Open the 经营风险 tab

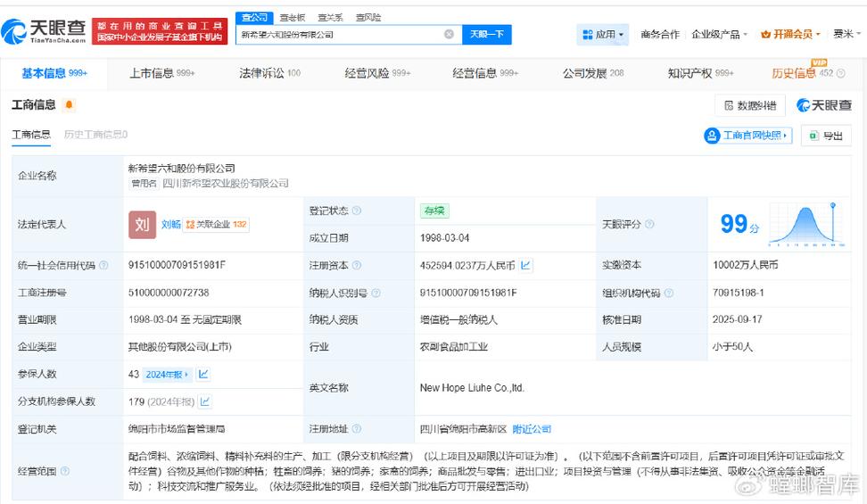pos(377,73)
